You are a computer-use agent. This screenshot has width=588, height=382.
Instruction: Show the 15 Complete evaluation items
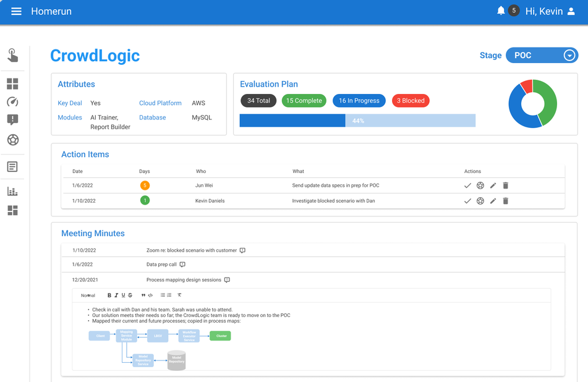click(304, 100)
